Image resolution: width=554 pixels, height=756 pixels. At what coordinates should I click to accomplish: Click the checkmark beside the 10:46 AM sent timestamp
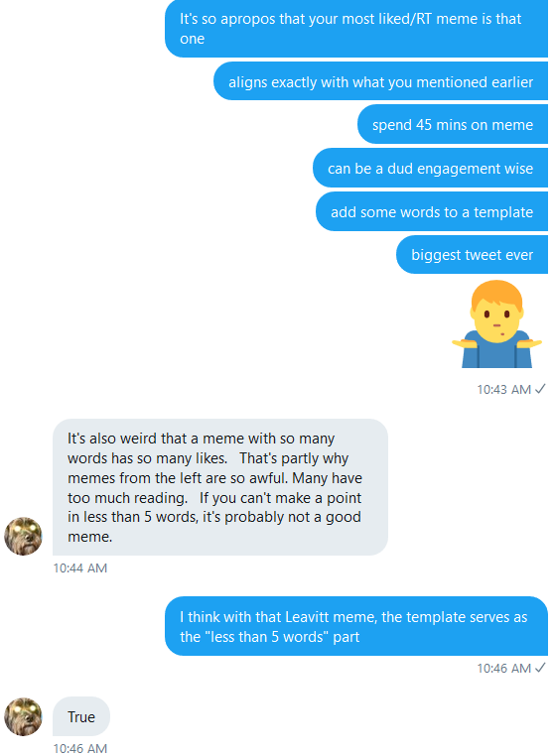(540, 668)
